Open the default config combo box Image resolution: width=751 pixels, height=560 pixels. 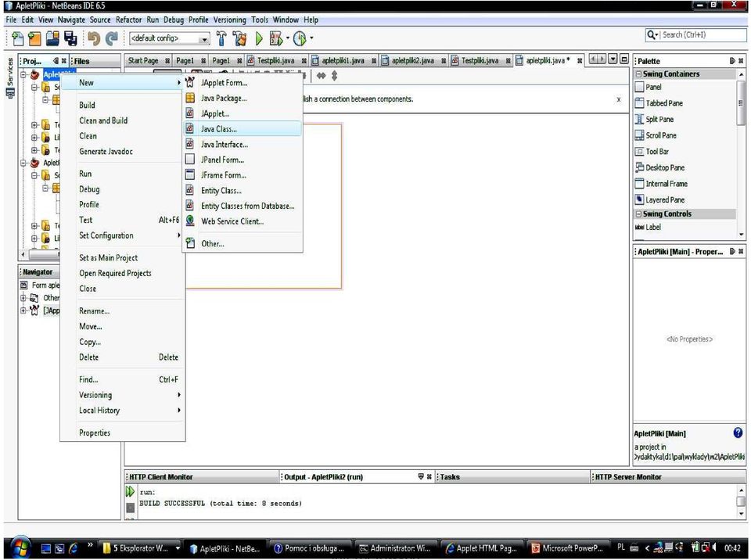click(x=170, y=38)
